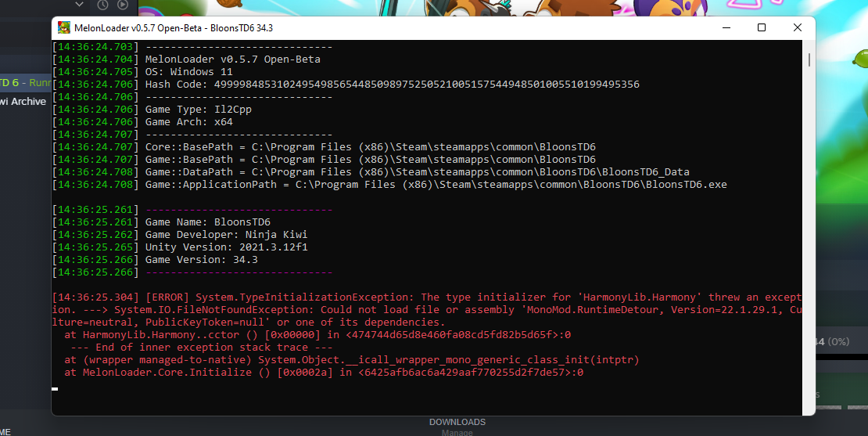Click the '(wrapper managed-to-native)' stack trace line

[x=352, y=360]
